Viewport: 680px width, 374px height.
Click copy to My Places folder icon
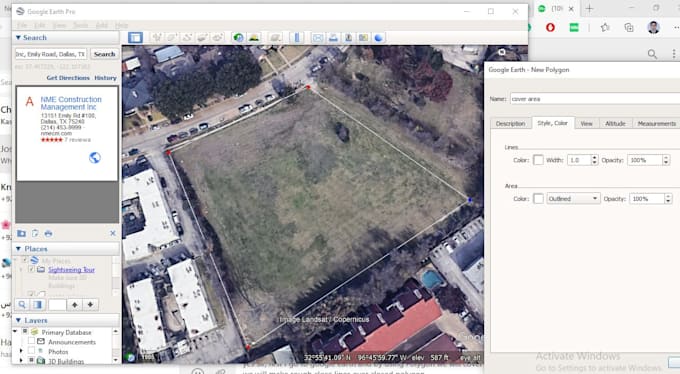[x=21, y=233]
